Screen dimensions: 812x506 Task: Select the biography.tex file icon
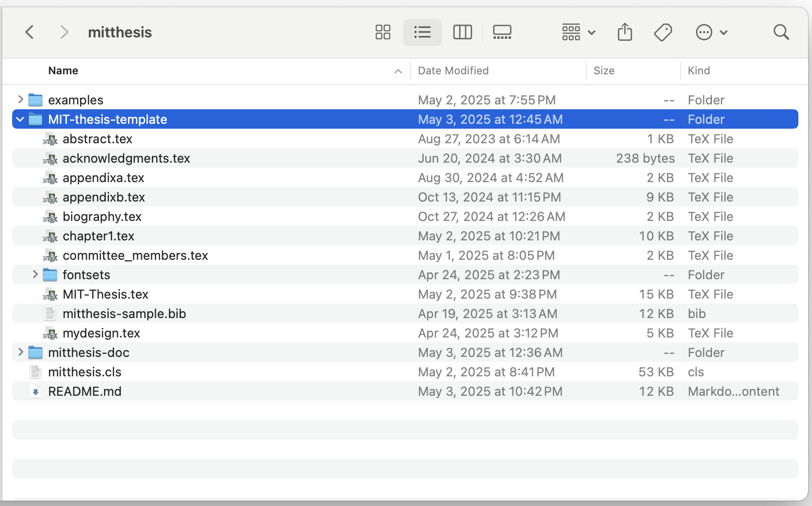coord(50,217)
